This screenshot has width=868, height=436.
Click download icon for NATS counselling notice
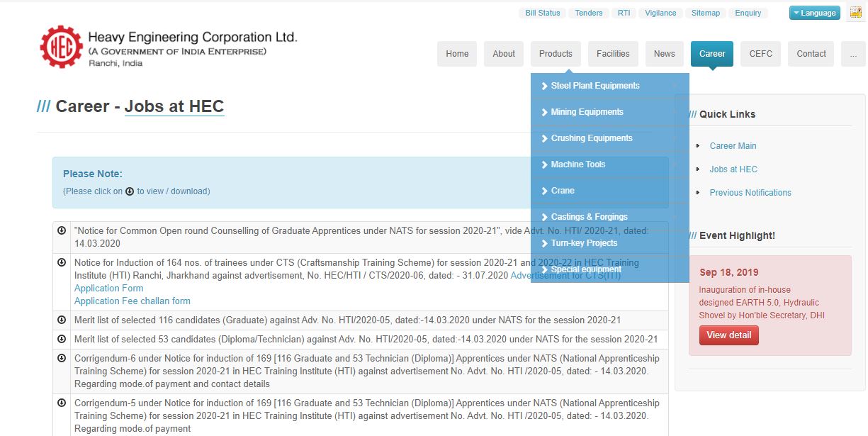pyautogui.click(x=61, y=230)
